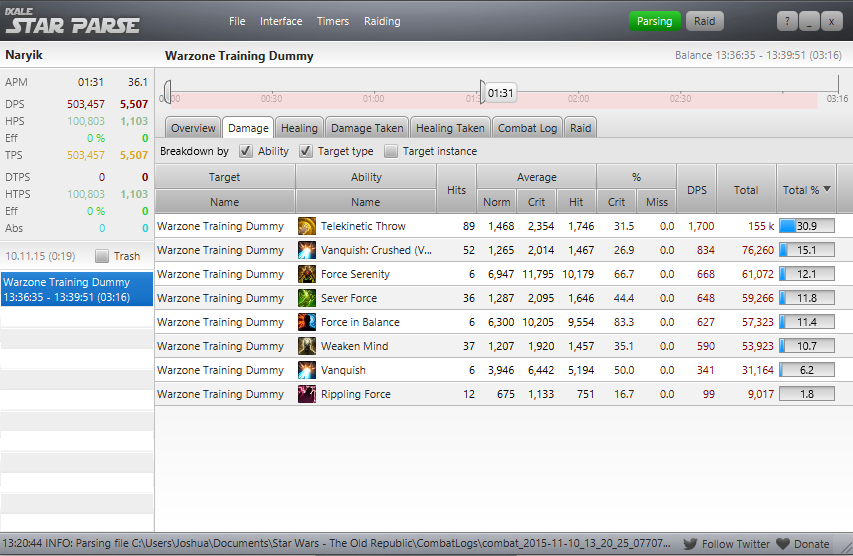Click the Telekinetic Throw 30.9 percent bar
The height and width of the screenshot is (556, 853).
807,226
